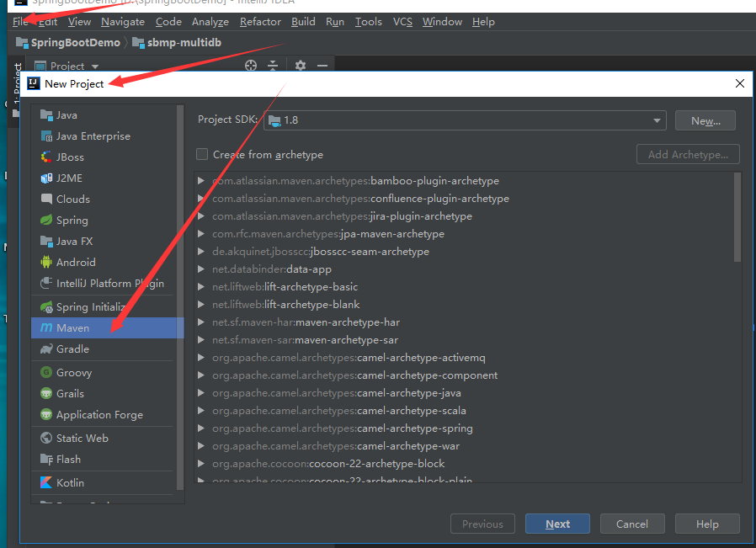Pick the Grails icon

pyautogui.click(x=46, y=394)
